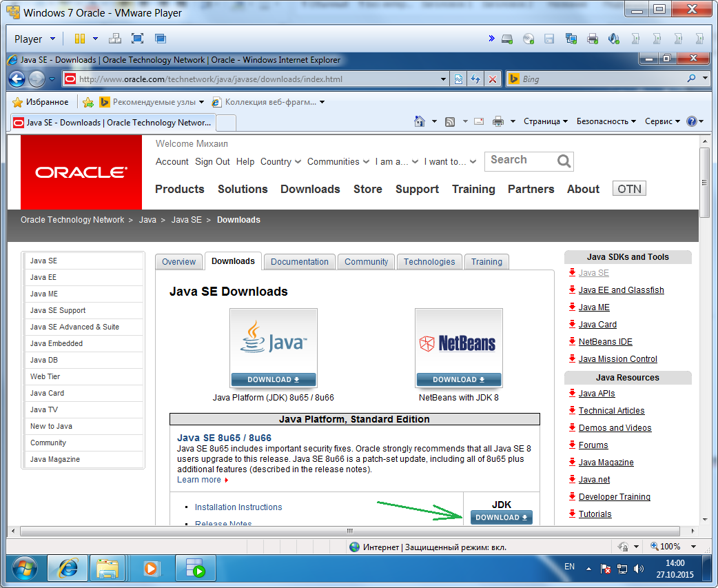Open IE Home page icon
Screen dimensions: 718x588
[420, 121]
